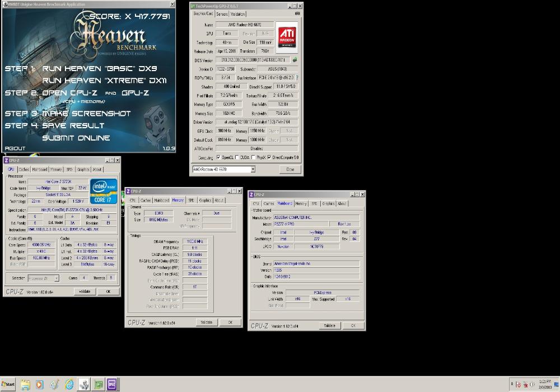Screen dimensions: 560x392
Task: Open the volume speaker tray icon
Action: coord(532,385)
